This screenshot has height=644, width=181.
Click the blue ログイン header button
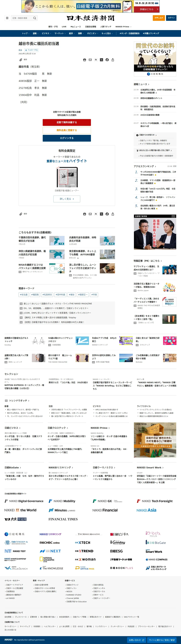[171, 18]
